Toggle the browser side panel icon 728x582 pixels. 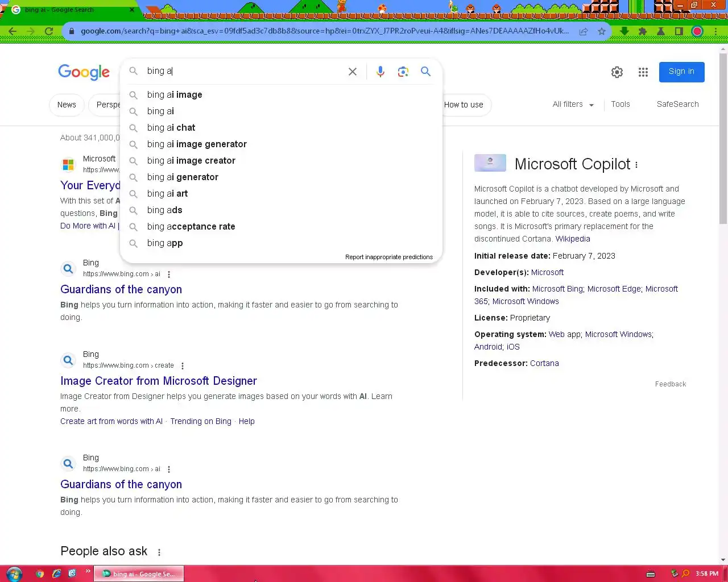679,31
